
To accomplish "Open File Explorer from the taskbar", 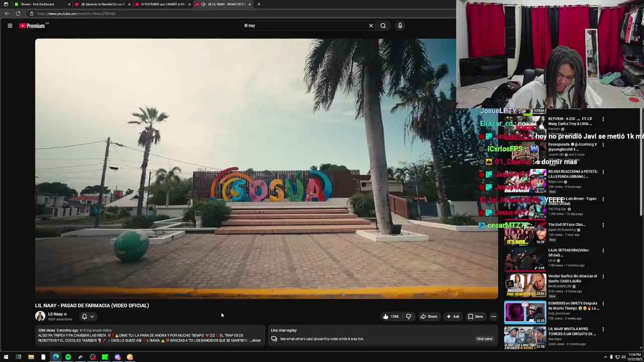I will pyautogui.click(x=31, y=357).
